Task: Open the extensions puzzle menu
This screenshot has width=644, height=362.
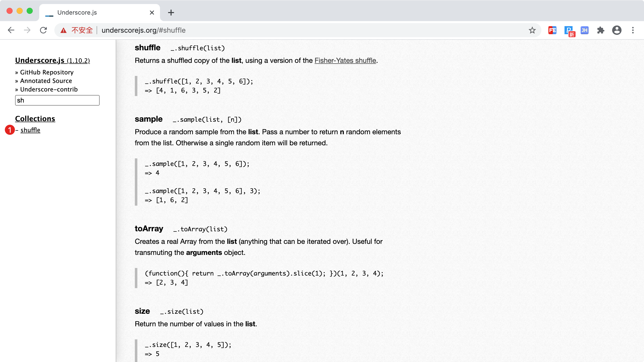Action: tap(600, 30)
